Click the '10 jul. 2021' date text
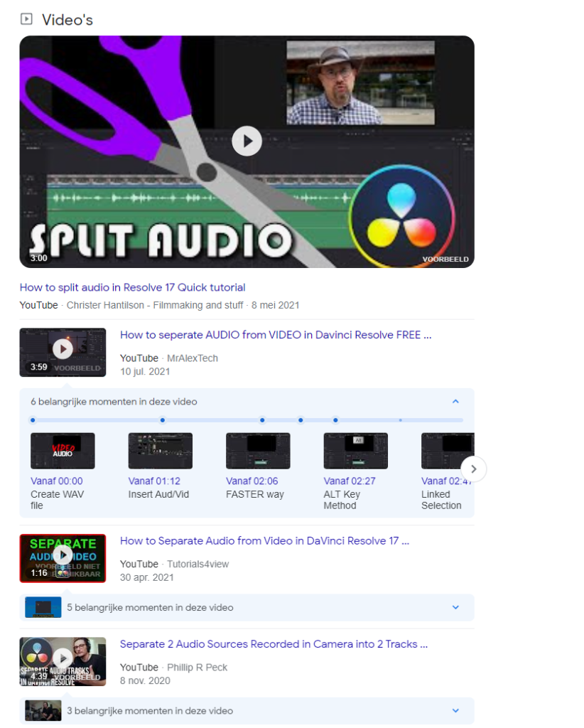Screen dimensions: 584x728 (x=145, y=371)
